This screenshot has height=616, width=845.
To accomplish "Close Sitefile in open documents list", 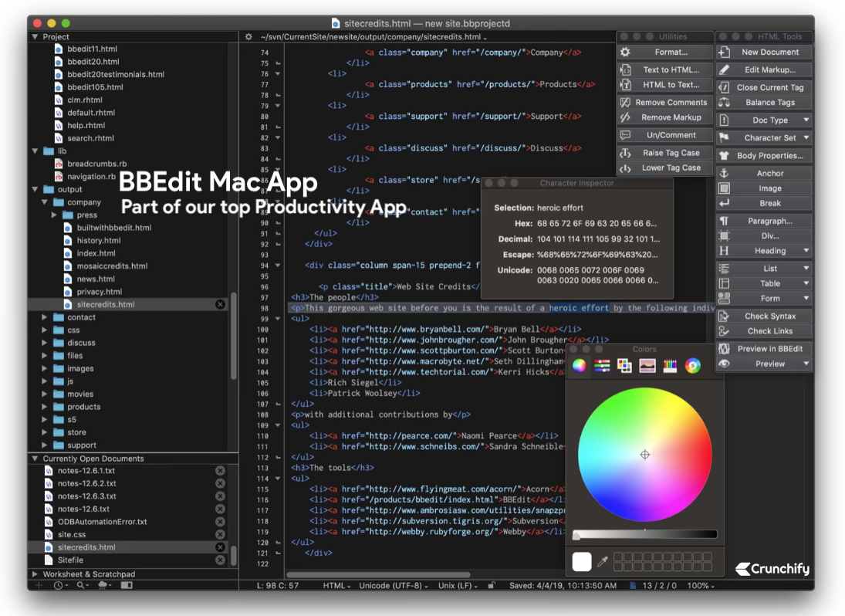I will pos(220,560).
